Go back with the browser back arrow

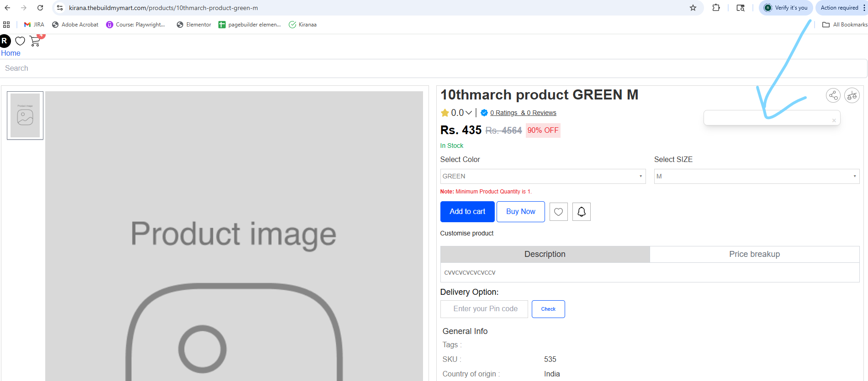pos(7,8)
